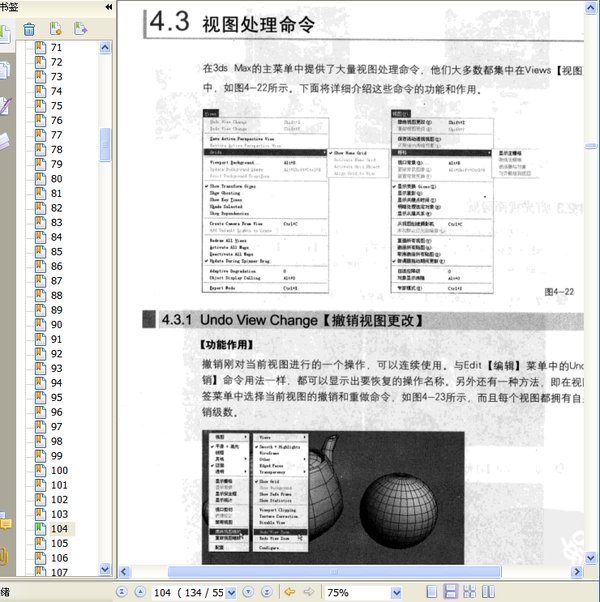Select bookmark 80
The height and width of the screenshot is (602, 600).
pyautogui.click(x=56, y=179)
